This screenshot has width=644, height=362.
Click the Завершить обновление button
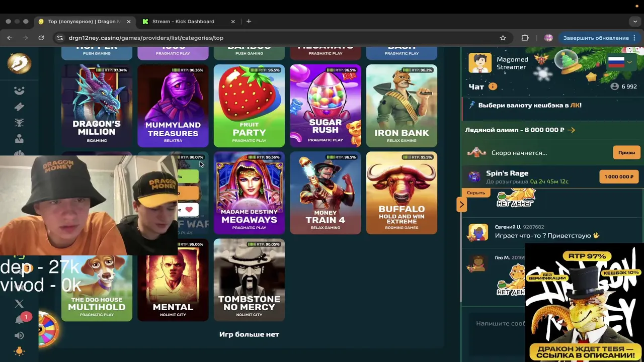[596, 38]
